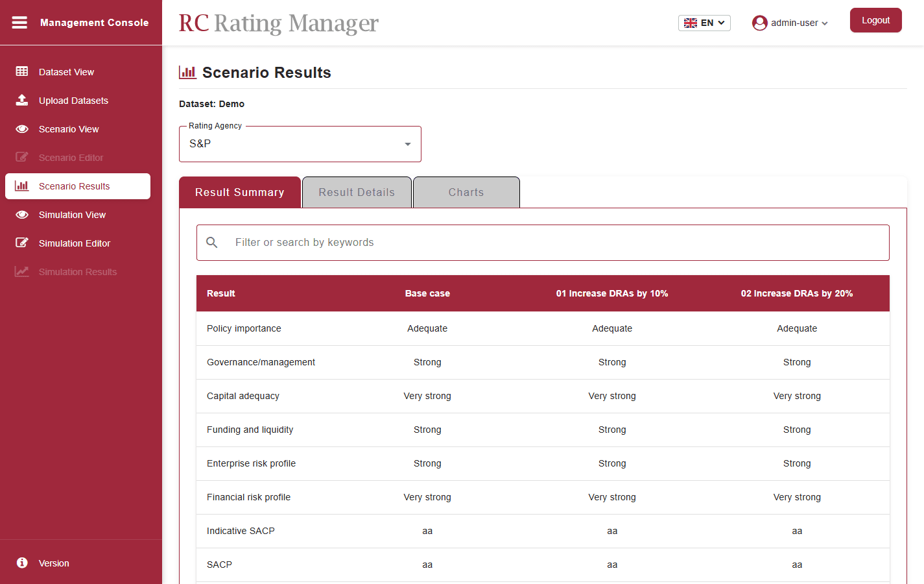
Task: Select the Policy importance row label
Action: tap(244, 328)
